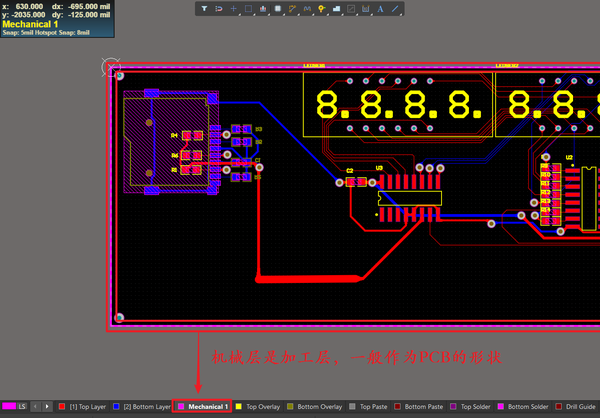Open the Snap magnet options
Image resolution: width=600 pixels, height=418 pixels.
[219, 9]
